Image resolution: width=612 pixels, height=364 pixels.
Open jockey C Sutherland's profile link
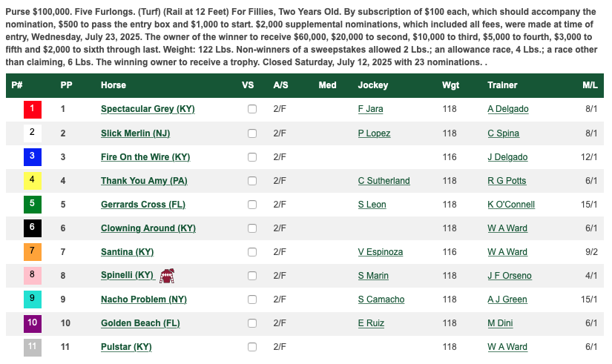[384, 181]
